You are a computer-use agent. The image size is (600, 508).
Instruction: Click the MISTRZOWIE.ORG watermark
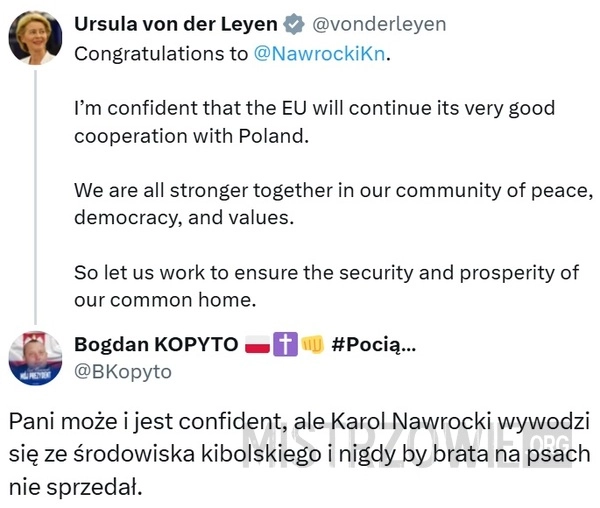[x=408, y=445]
